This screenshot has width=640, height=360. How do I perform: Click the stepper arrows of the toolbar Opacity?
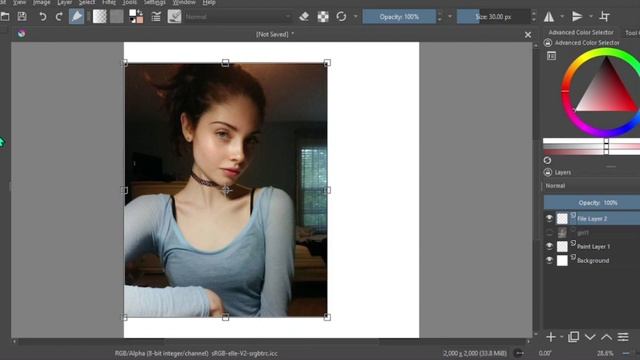pos(440,17)
